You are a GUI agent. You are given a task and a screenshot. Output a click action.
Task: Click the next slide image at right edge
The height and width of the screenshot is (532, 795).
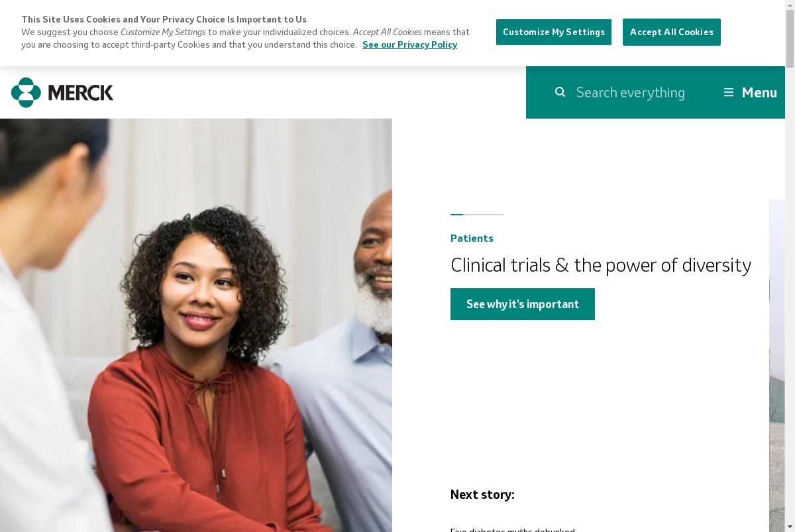pyautogui.click(x=777, y=366)
